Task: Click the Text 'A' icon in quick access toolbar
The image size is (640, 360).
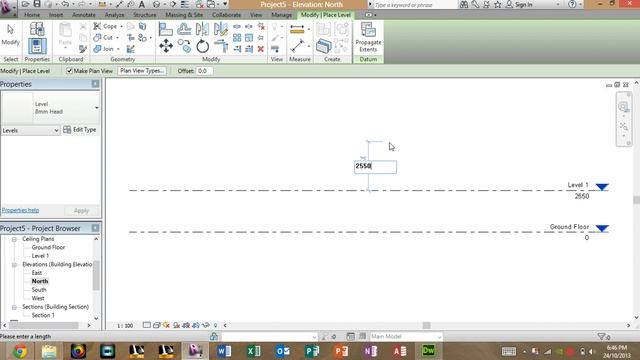Action: point(142,4)
